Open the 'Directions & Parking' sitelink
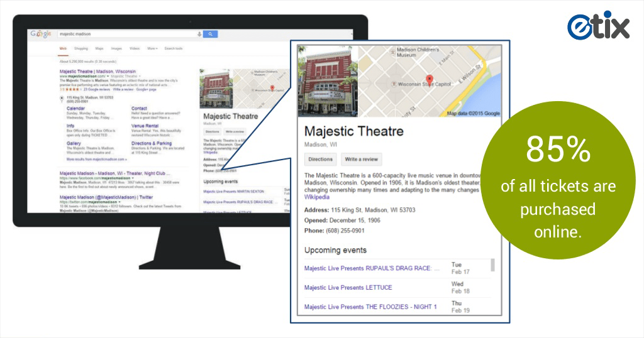This screenshot has height=338, width=644. coord(152,144)
